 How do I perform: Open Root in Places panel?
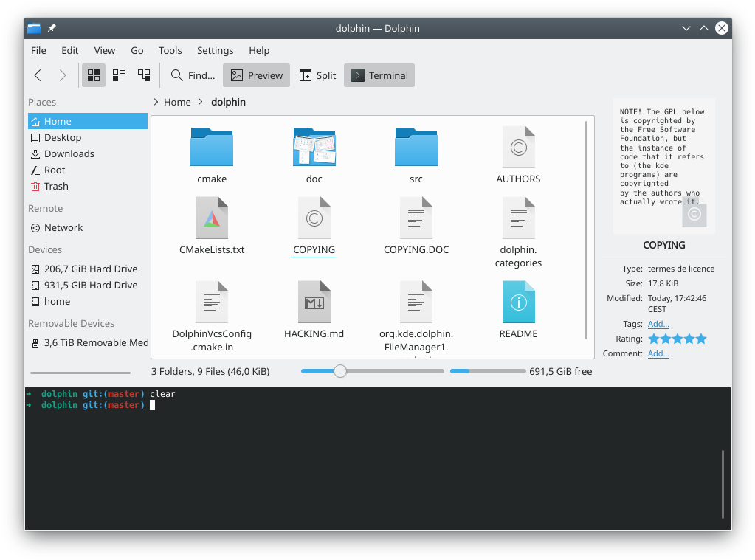click(x=88, y=170)
